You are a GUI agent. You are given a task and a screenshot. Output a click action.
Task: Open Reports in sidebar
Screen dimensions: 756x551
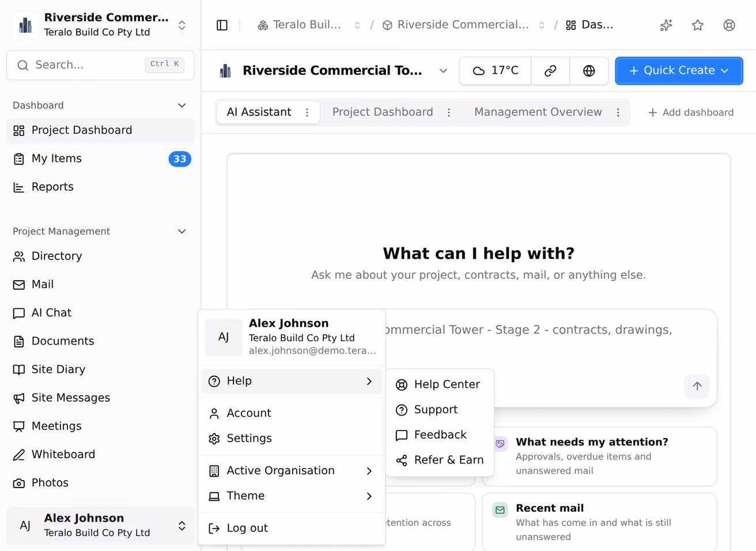pos(100,187)
